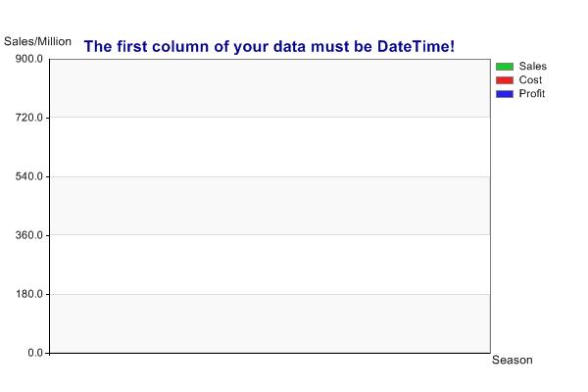Click the green Sales legend swatch
Screen dimensions: 588x392
(x=505, y=67)
